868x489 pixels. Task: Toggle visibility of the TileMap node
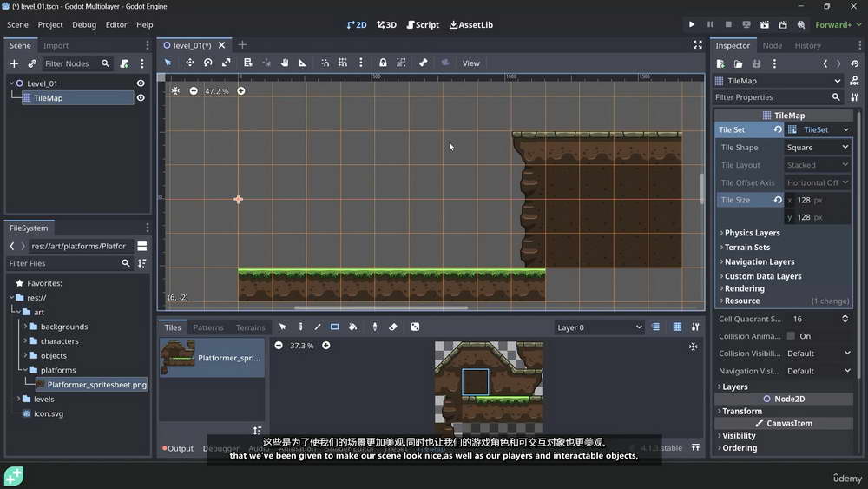click(x=141, y=98)
